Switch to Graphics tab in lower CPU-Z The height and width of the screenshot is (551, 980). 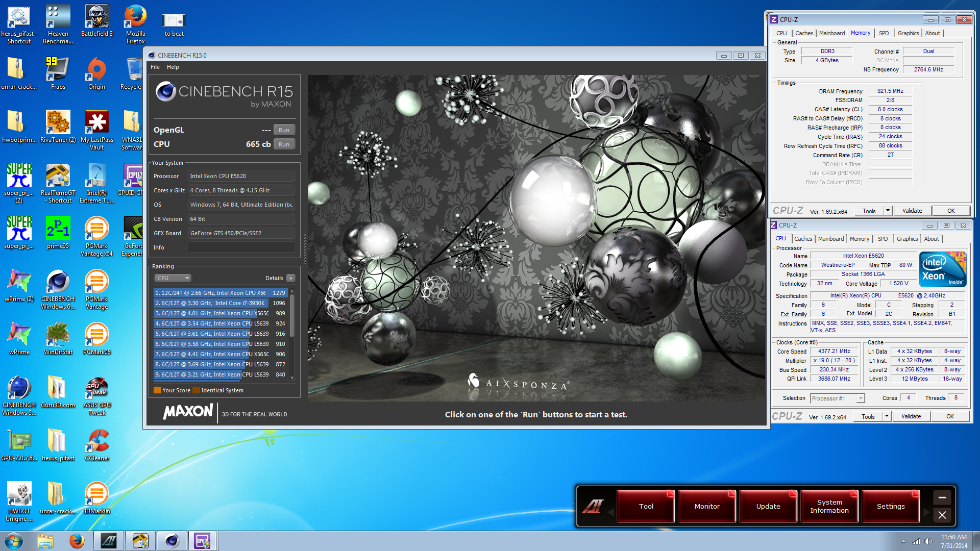click(x=907, y=239)
